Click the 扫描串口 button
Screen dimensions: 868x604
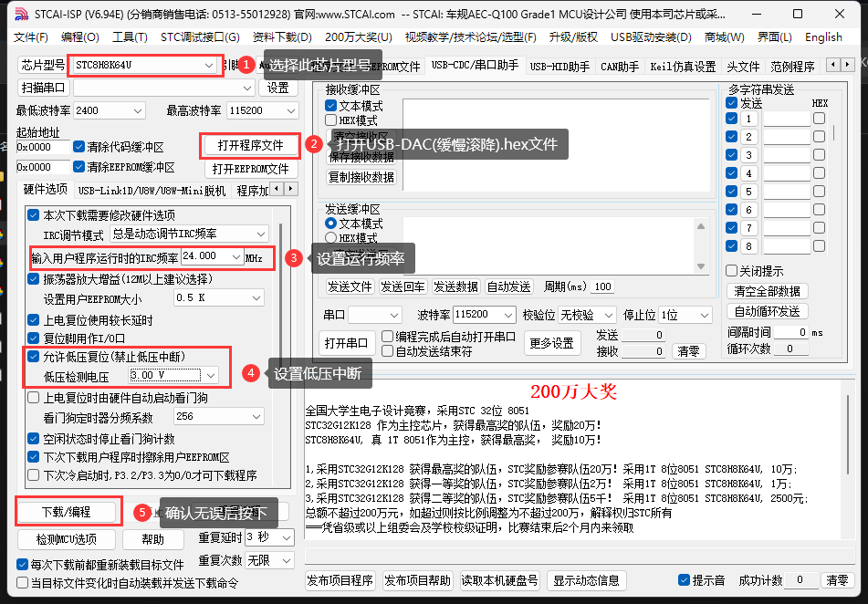point(43,88)
